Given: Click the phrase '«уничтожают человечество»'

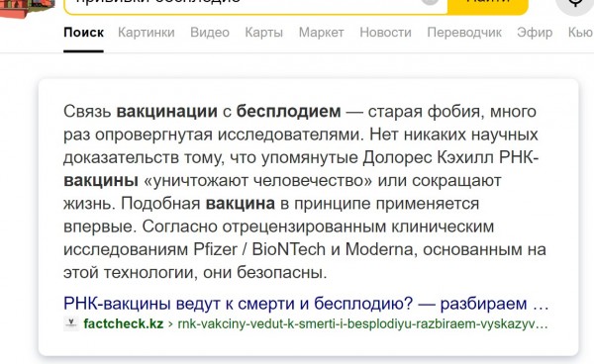Looking at the screenshot, I should coord(258,180).
